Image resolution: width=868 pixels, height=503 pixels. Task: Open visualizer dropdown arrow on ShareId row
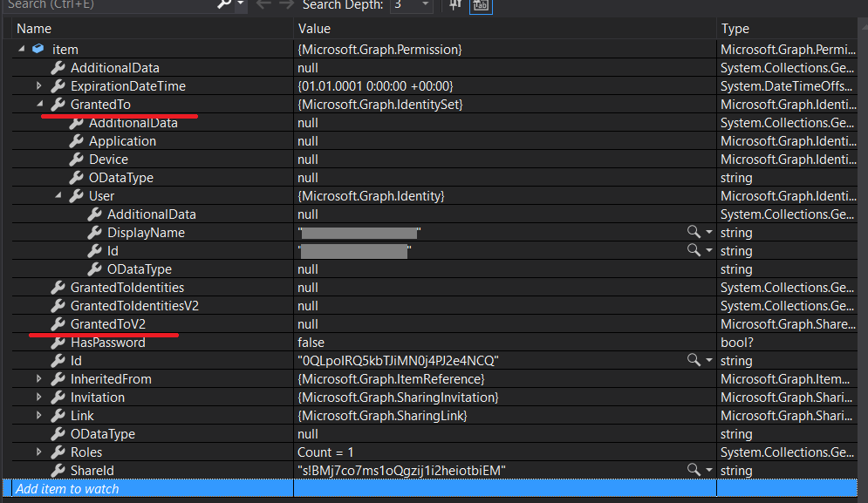pyautogui.click(x=708, y=470)
